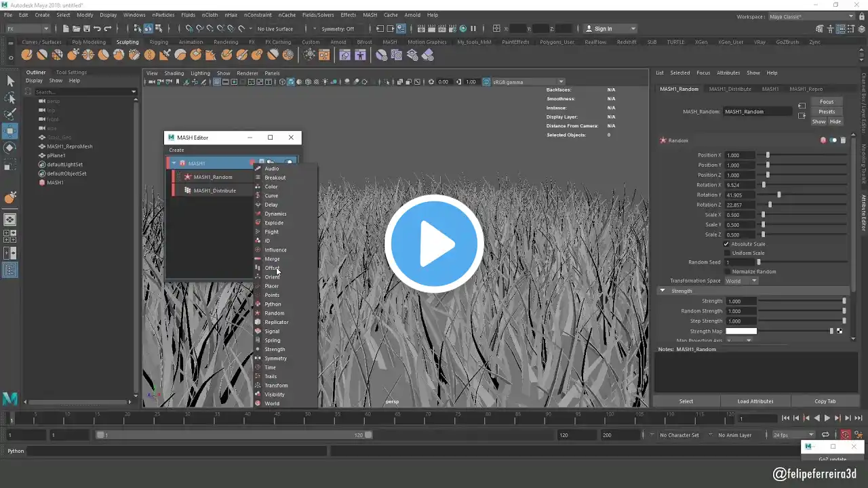Open the FX menu set dropdown
Viewport: 868px width, 488px height.
27,28
